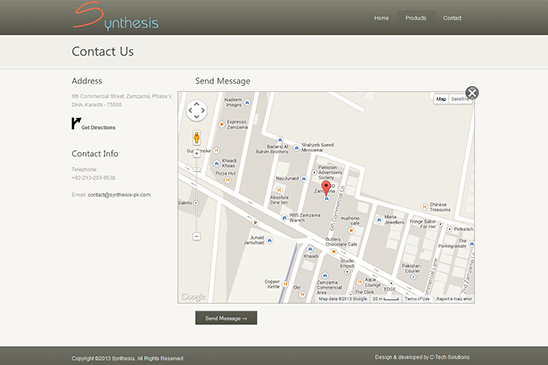Click the 6th Commercial Street address text
The image size is (548, 365).
122,100
